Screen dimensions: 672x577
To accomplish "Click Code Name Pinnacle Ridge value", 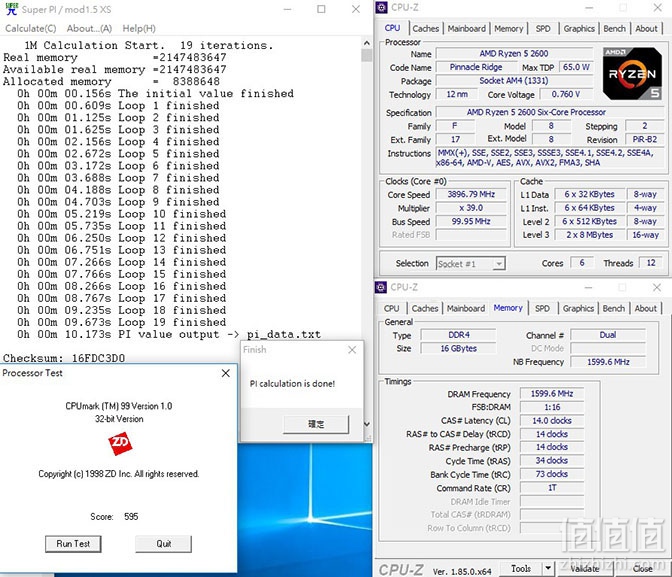I will click(x=476, y=67).
